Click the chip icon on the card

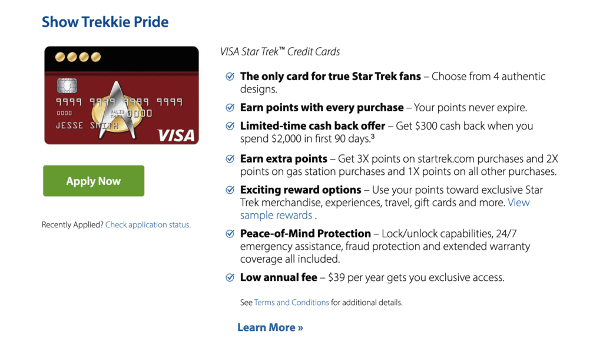point(67,86)
